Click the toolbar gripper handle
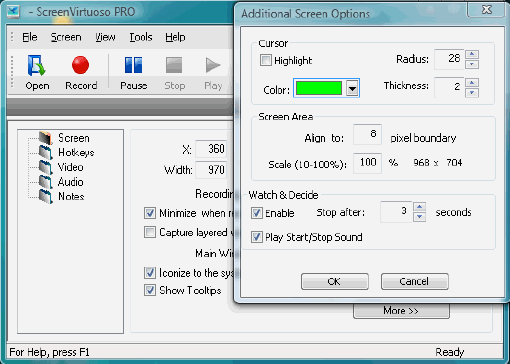 pyautogui.click(x=12, y=72)
